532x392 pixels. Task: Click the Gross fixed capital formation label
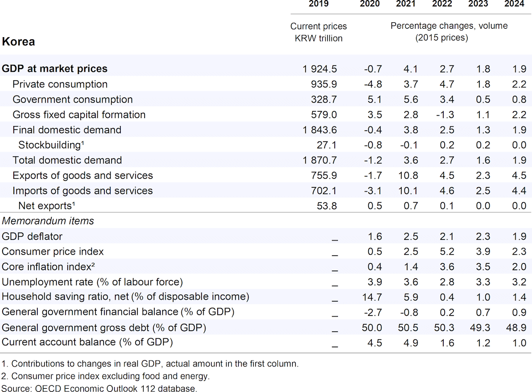pos(79,115)
